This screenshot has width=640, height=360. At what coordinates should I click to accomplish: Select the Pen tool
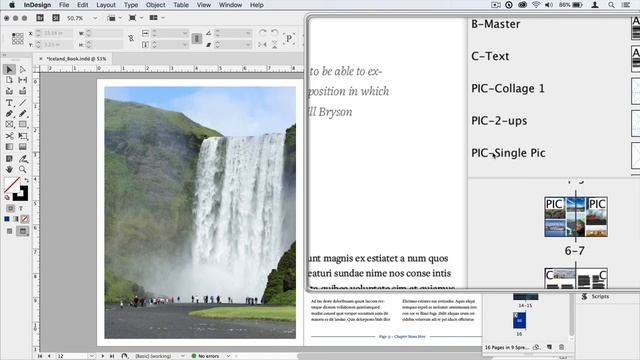[9, 113]
